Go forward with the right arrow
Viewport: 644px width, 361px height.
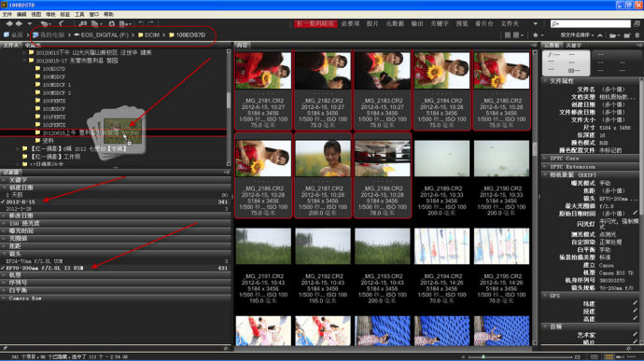(19, 24)
